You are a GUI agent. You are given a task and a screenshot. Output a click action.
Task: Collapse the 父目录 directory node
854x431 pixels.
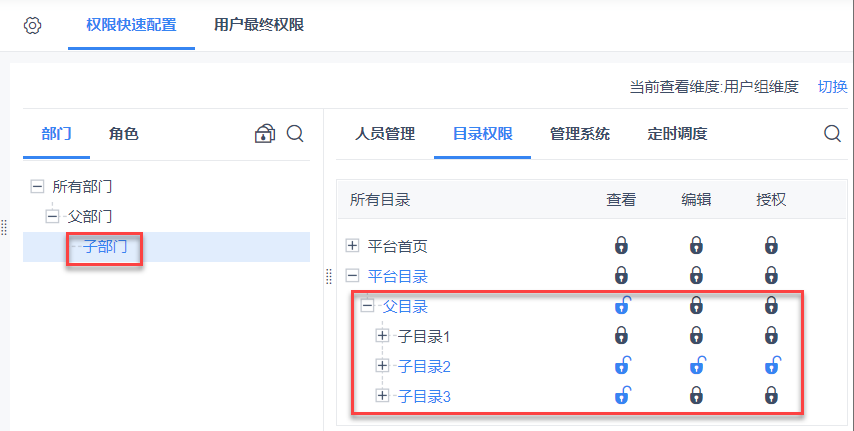click(367, 306)
